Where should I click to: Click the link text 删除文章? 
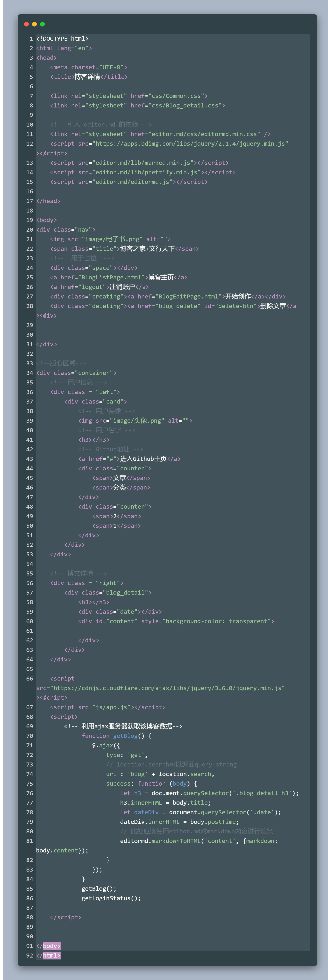pyautogui.click(x=273, y=306)
